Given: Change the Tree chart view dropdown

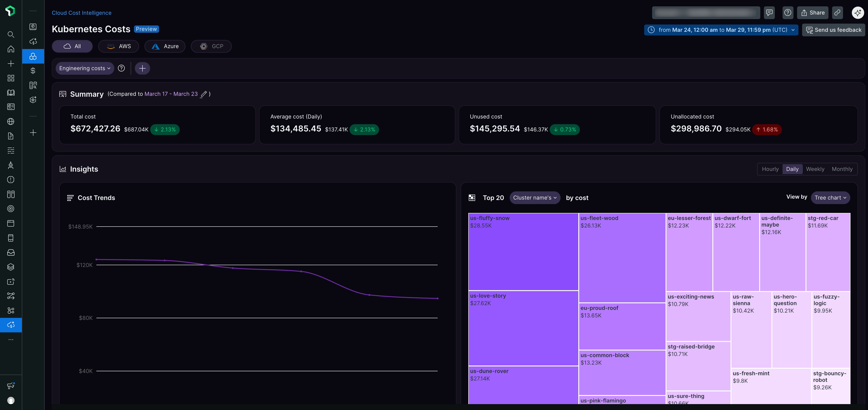Looking at the screenshot, I should 830,198.
